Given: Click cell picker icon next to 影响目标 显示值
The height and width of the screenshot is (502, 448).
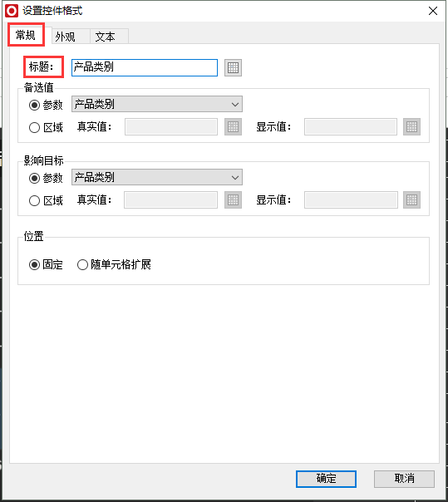Looking at the screenshot, I should click(411, 200).
